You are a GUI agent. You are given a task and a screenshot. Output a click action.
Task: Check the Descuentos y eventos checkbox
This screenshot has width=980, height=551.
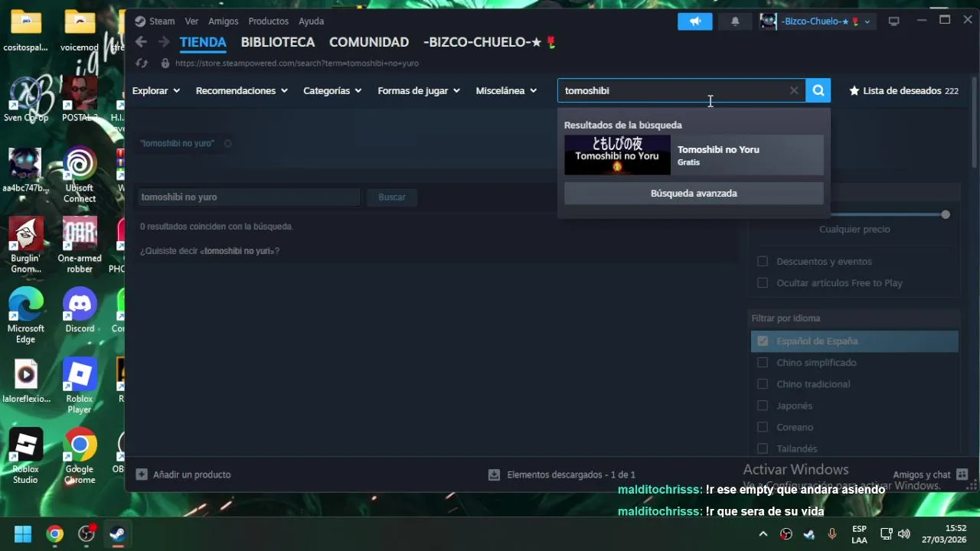pos(763,262)
